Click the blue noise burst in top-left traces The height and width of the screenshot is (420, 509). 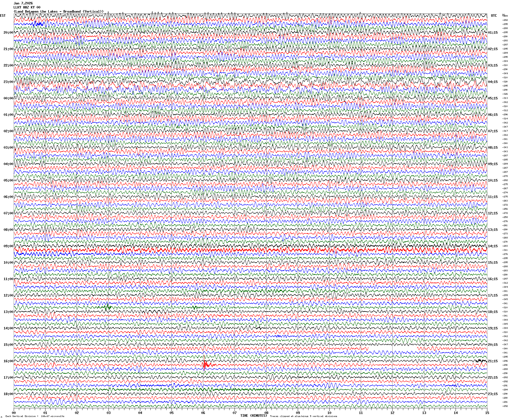(x=39, y=24)
